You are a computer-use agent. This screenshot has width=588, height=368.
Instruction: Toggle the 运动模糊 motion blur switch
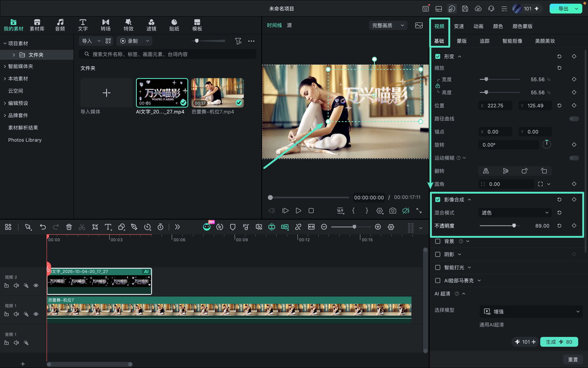coord(574,158)
